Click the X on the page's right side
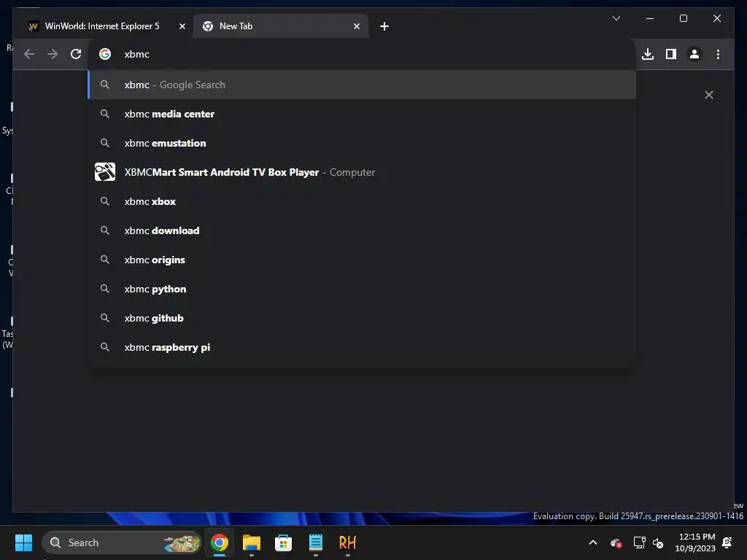The height and width of the screenshot is (560, 747). pyautogui.click(x=709, y=95)
